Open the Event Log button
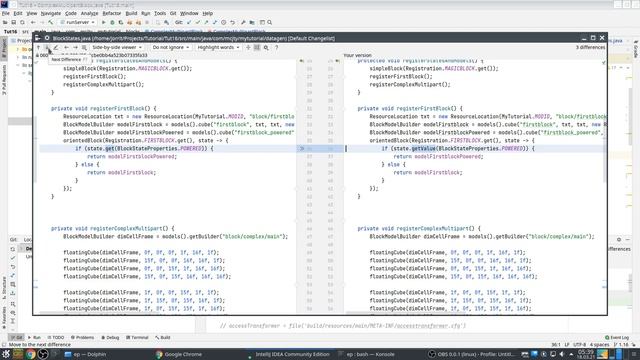 click(x=617, y=338)
